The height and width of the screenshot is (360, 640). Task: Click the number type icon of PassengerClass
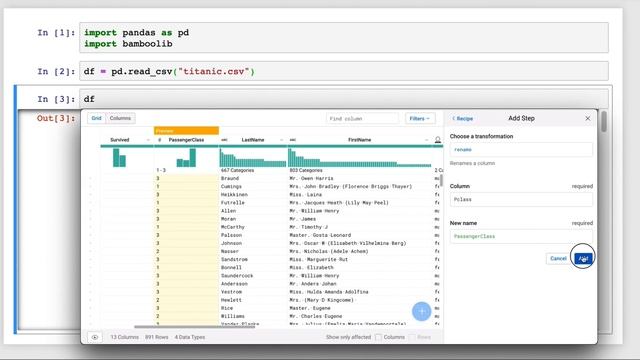point(159,140)
